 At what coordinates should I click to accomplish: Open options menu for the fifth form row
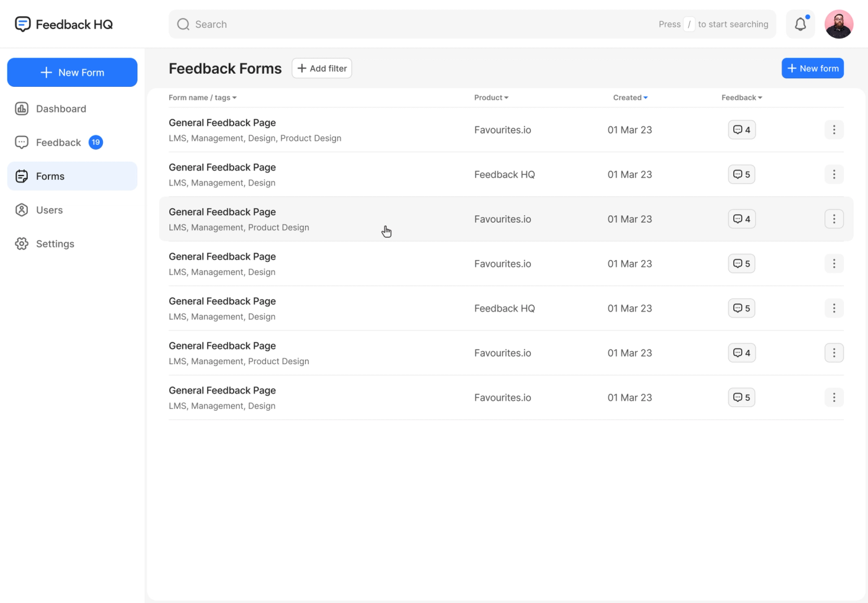coord(834,308)
